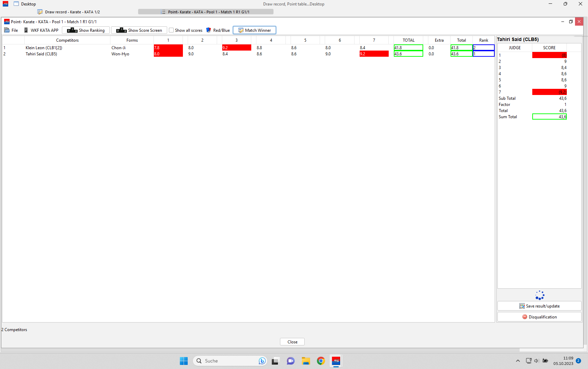Open the Windows Start menu
Image resolution: width=588 pixels, height=369 pixels.
(x=184, y=361)
